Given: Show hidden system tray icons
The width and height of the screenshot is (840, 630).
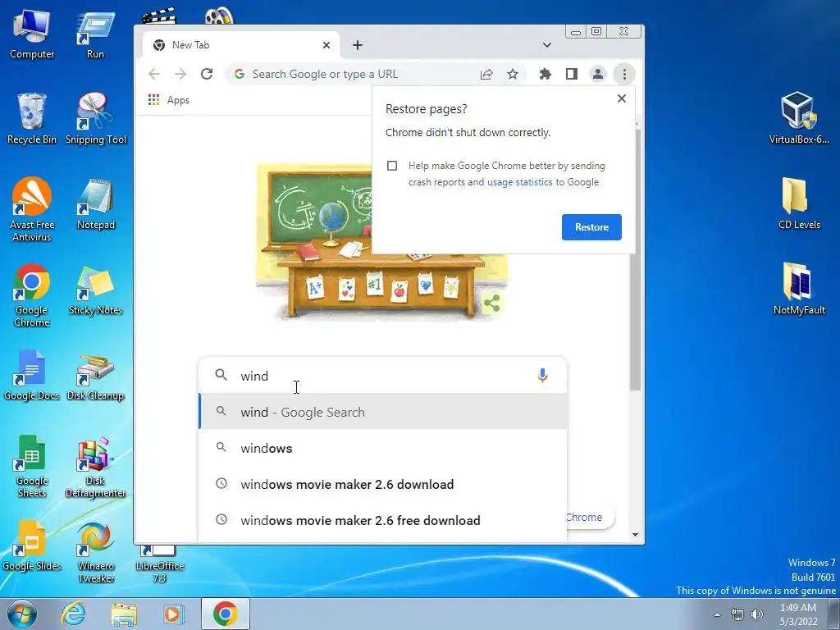Looking at the screenshot, I should click(717, 614).
